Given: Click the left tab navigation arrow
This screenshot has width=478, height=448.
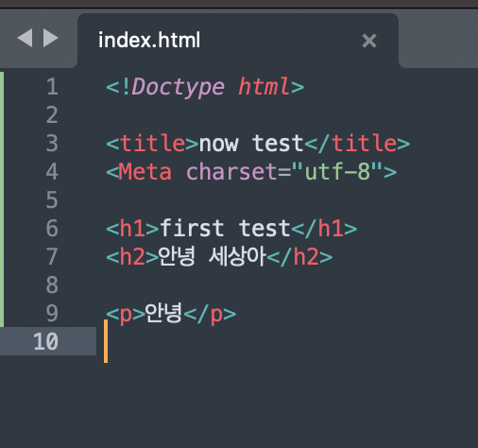Looking at the screenshot, I should coord(25,38).
